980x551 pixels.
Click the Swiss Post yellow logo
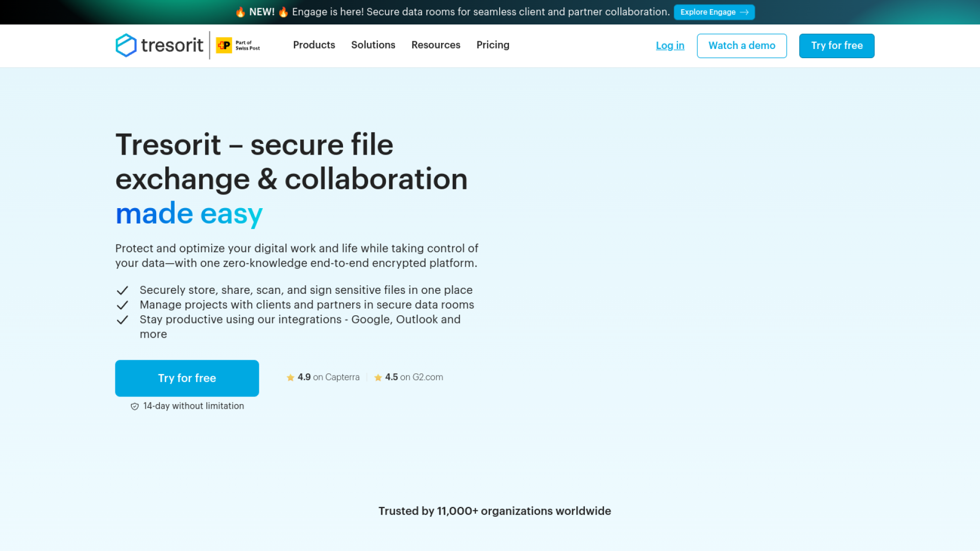click(224, 45)
